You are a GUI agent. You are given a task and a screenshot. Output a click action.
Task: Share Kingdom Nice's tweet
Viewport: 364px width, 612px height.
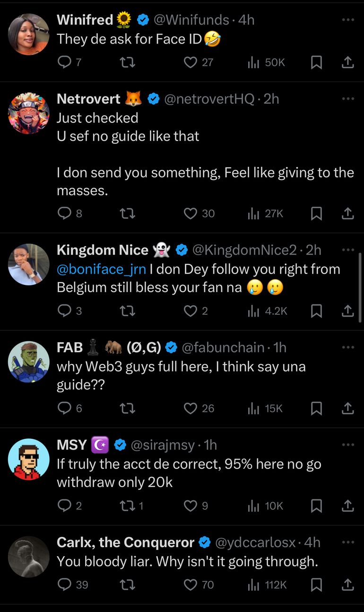347,311
